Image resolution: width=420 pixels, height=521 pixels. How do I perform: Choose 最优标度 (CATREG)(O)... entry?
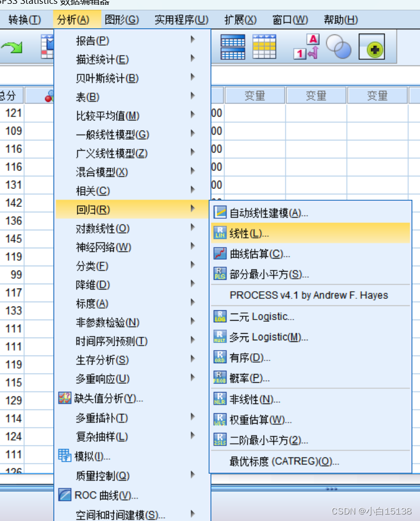point(284,461)
